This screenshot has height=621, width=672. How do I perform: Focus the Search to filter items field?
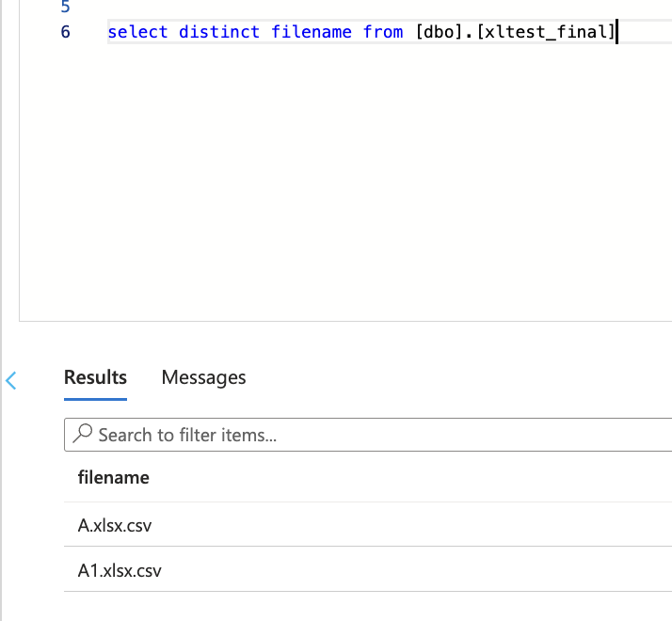(368, 435)
